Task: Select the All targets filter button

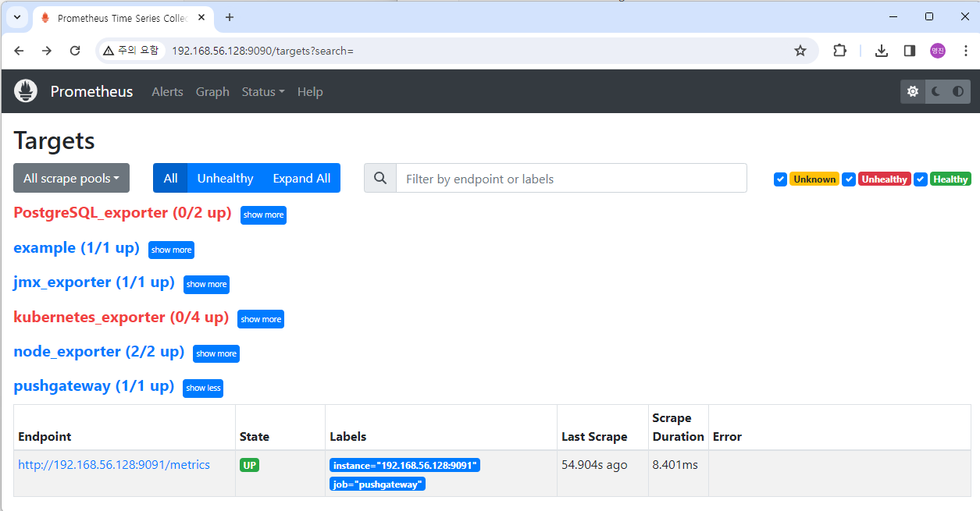Action: [170, 178]
